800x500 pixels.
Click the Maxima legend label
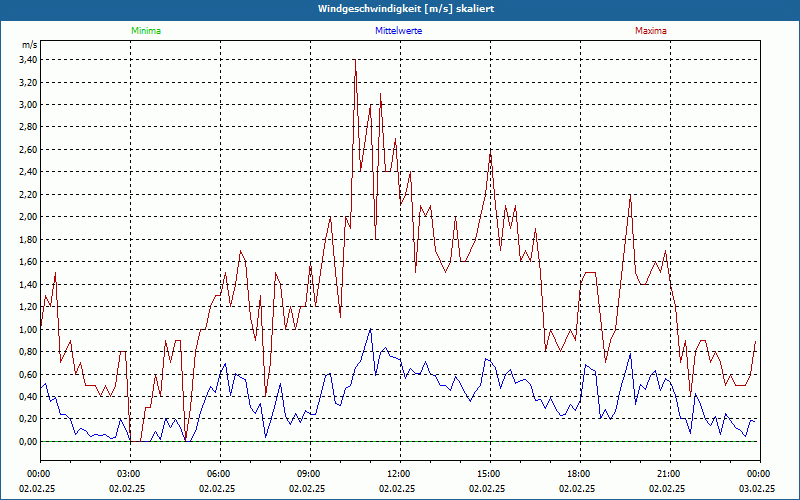pyautogui.click(x=651, y=31)
